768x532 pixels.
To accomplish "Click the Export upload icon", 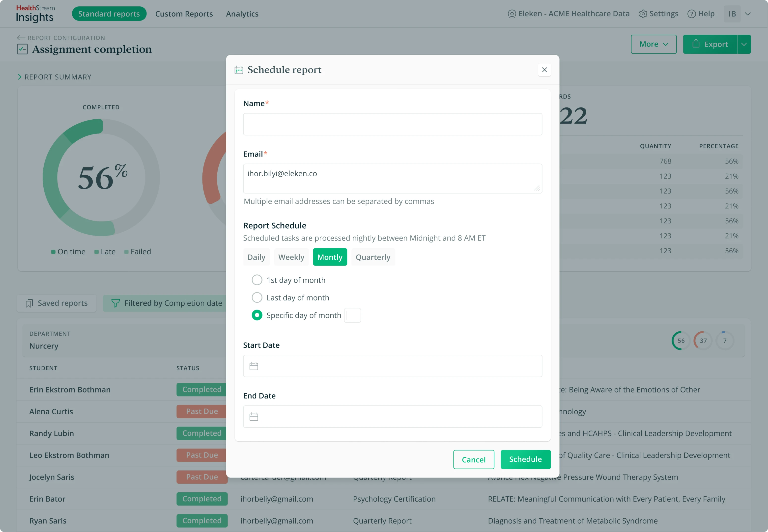I will (x=696, y=44).
